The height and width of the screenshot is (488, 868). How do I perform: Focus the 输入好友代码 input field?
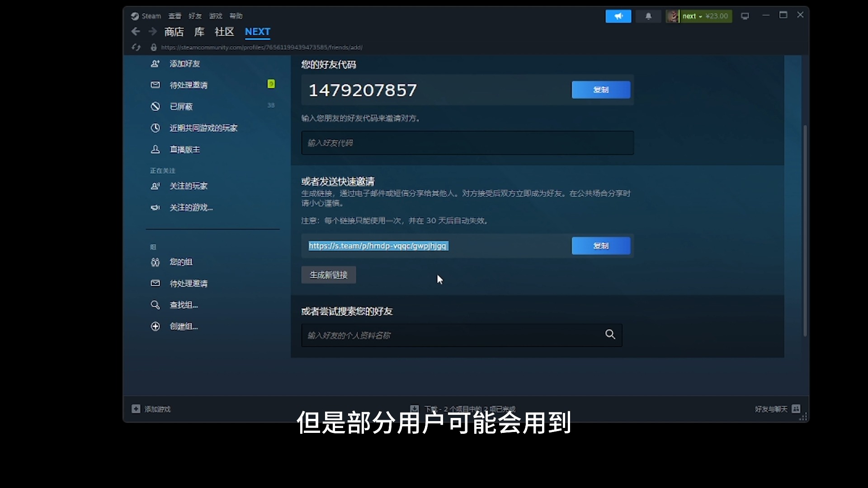click(x=467, y=143)
